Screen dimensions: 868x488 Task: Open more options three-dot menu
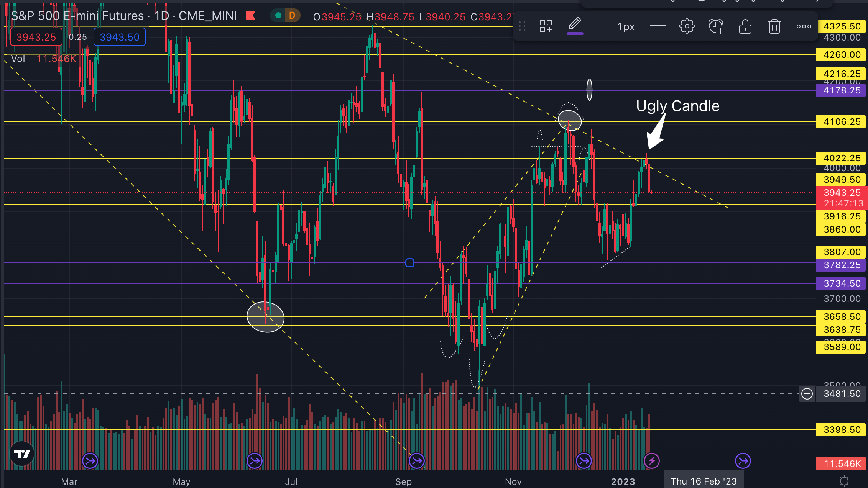pyautogui.click(x=804, y=26)
